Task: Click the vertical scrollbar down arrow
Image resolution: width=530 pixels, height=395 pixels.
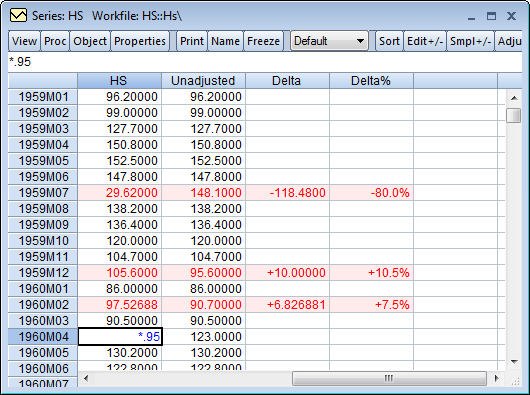Action: click(514, 362)
